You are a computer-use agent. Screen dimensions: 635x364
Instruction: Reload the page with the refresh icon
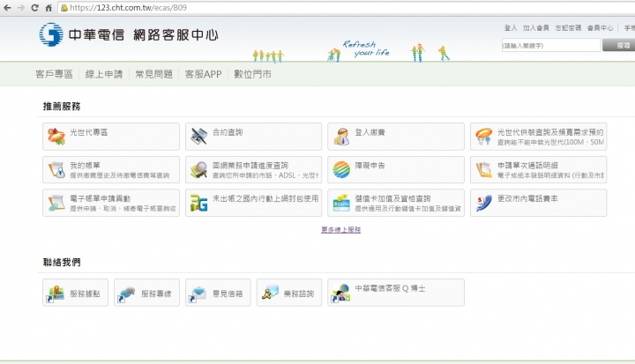34,8
